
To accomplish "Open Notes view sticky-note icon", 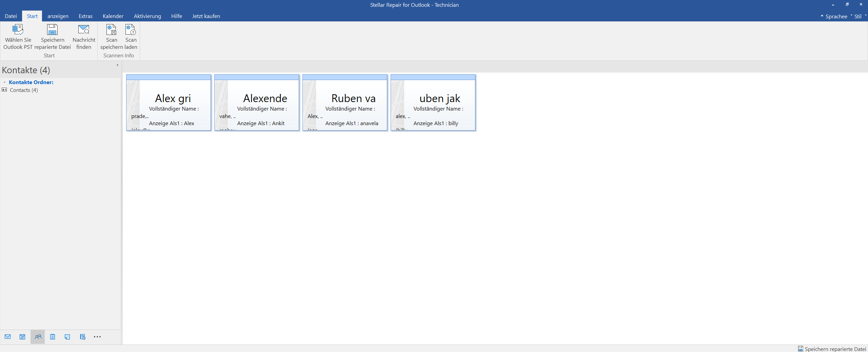I will (x=67, y=337).
